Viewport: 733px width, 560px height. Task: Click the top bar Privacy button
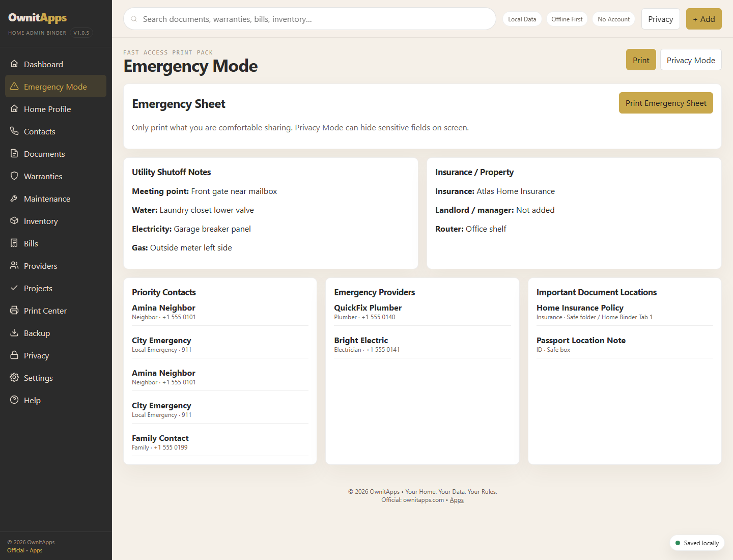(660, 19)
